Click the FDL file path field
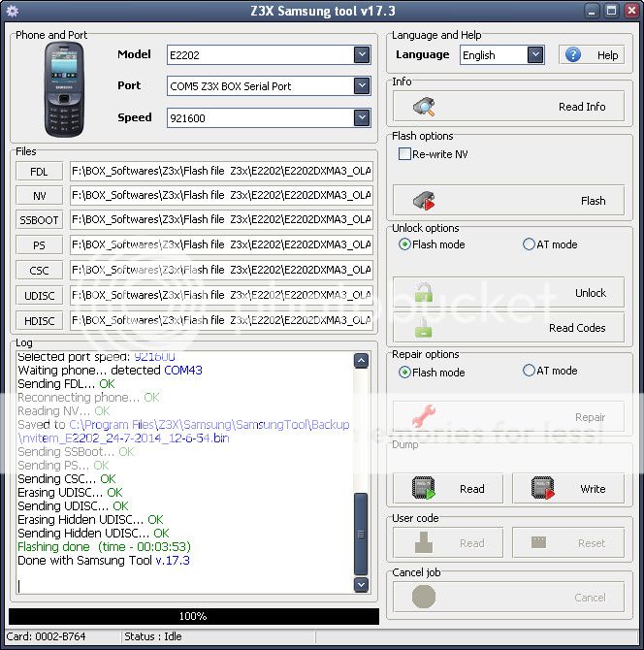This screenshot has width=644, height=650. pos(221,171)
